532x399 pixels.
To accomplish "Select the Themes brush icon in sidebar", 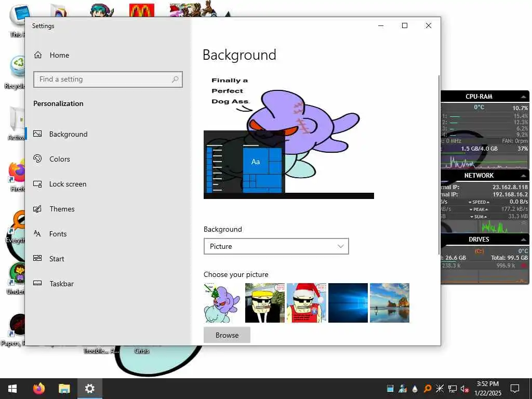I will point(37,209).
